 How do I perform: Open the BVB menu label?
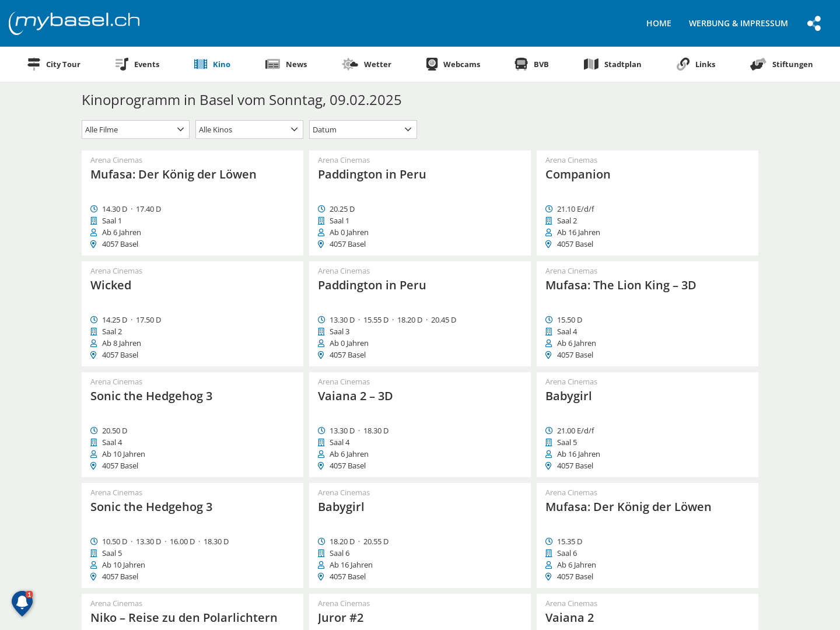click(x=541, y=64)
